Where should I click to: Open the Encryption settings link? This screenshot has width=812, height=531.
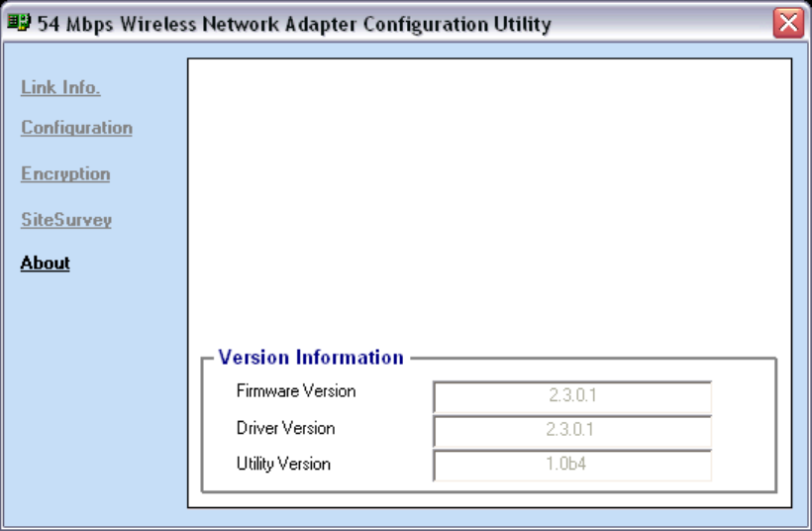pos(65,174)
